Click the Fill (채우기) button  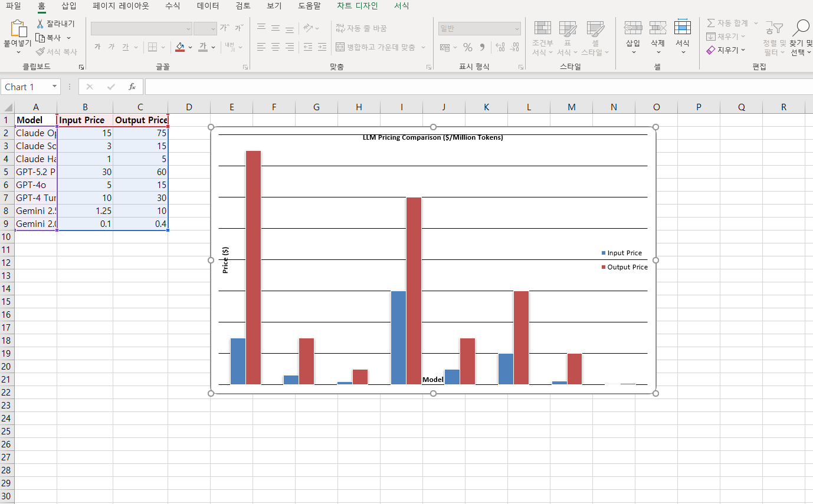click(726, 37)
